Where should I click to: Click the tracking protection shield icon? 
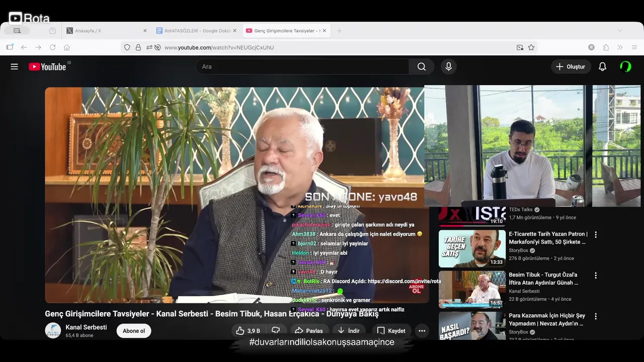[x=127, y=47]
